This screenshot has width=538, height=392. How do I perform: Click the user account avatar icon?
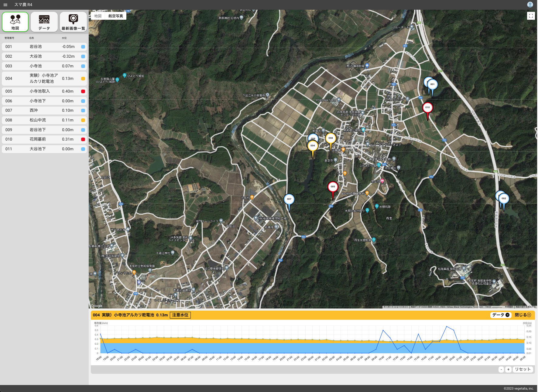click(530, 5)
